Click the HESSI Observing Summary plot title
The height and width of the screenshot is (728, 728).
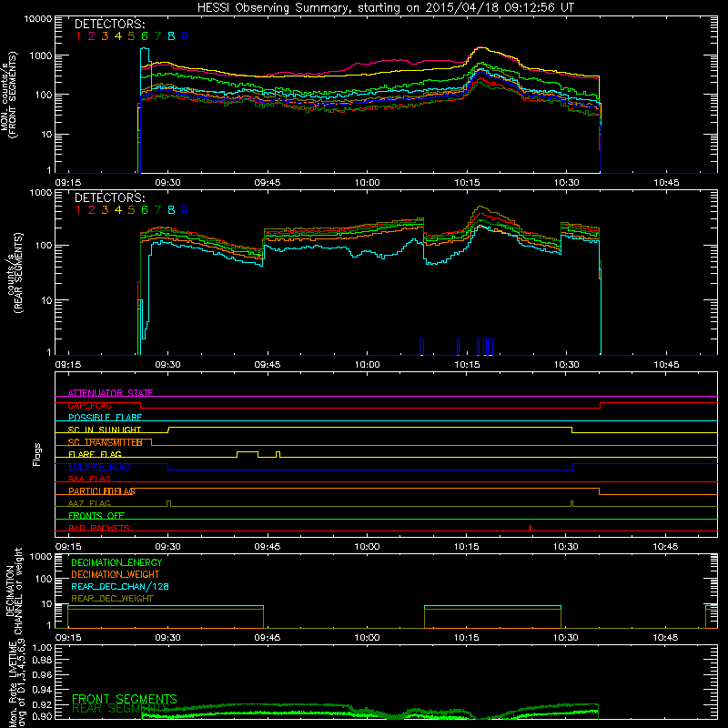coord(385,7)
